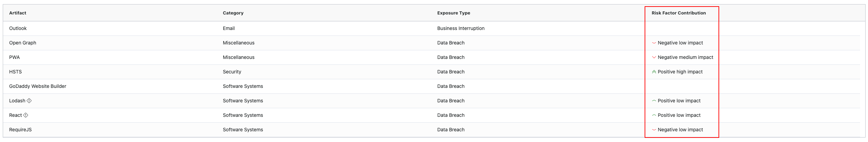Click the green impact icon in React row

click(x=654, y=115)
